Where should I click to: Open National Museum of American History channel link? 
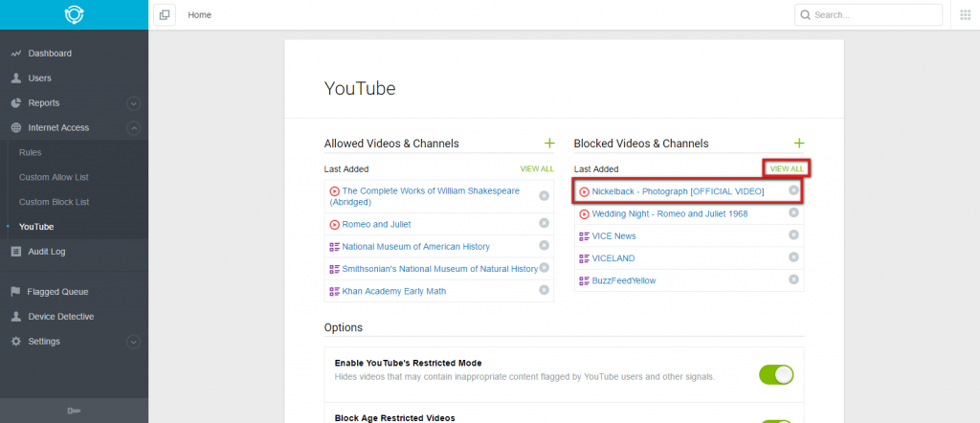coord(415,246)
